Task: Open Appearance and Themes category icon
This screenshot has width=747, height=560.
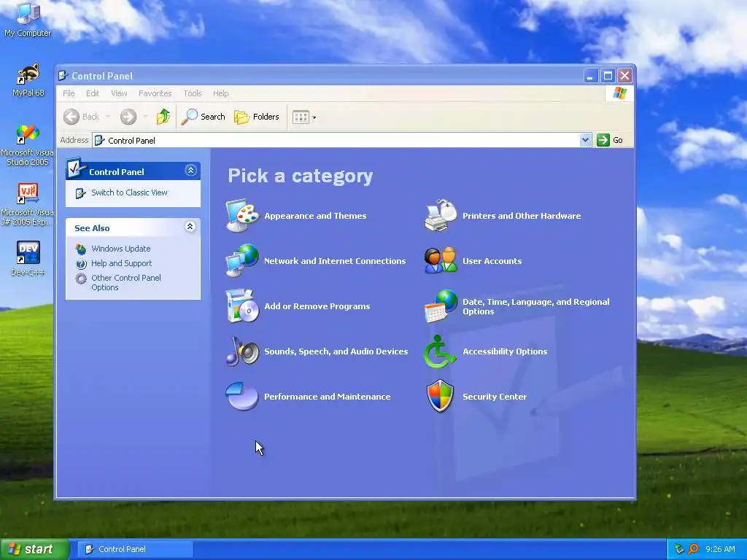Action: point(242,216)
